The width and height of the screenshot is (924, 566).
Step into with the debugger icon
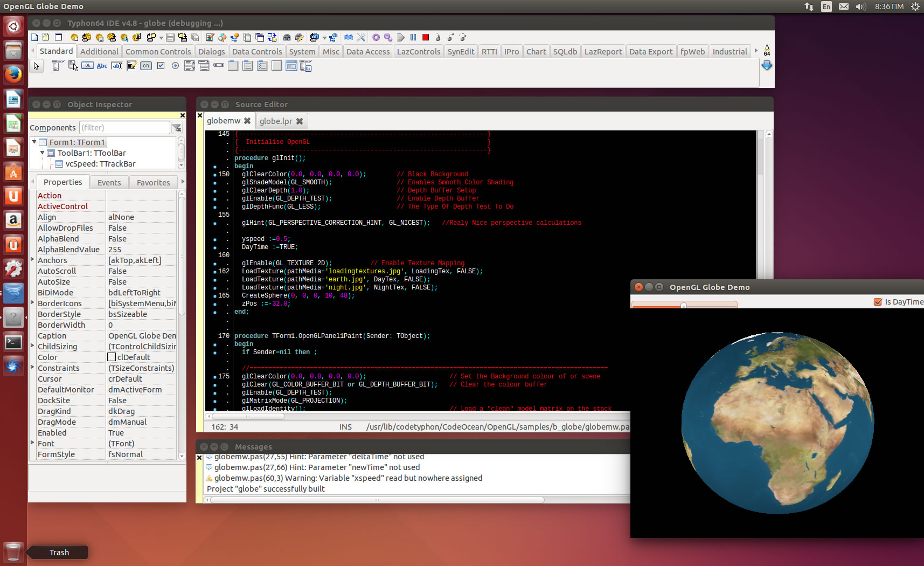(438, 37)
